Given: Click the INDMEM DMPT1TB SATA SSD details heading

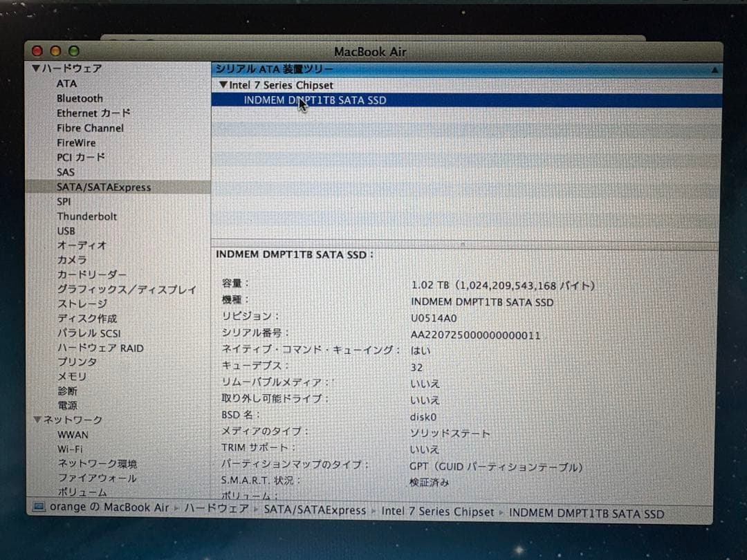Looking at the screenshot, I should click(x=295, y=254).
